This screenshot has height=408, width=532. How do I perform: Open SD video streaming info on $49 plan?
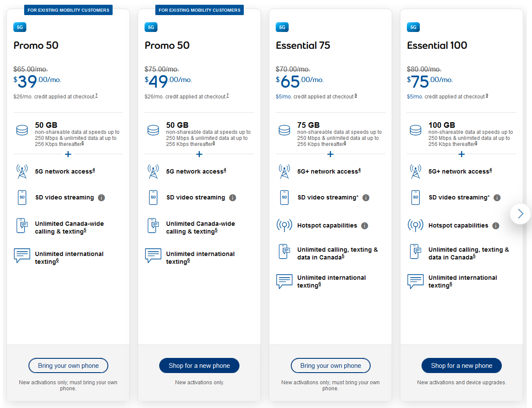[233, 198]
